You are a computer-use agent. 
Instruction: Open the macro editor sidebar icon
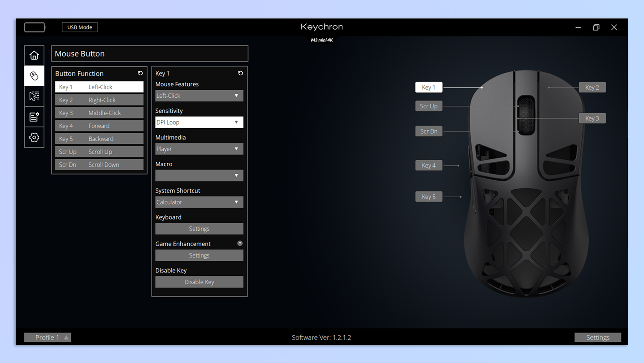[x=34, y=117]
